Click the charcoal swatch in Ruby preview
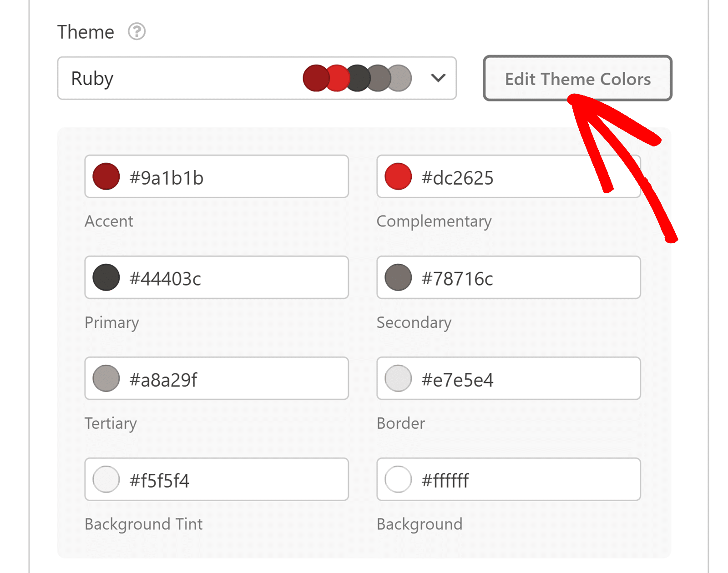This screenshot has width=728, height=573. click(x=358, y=78)
